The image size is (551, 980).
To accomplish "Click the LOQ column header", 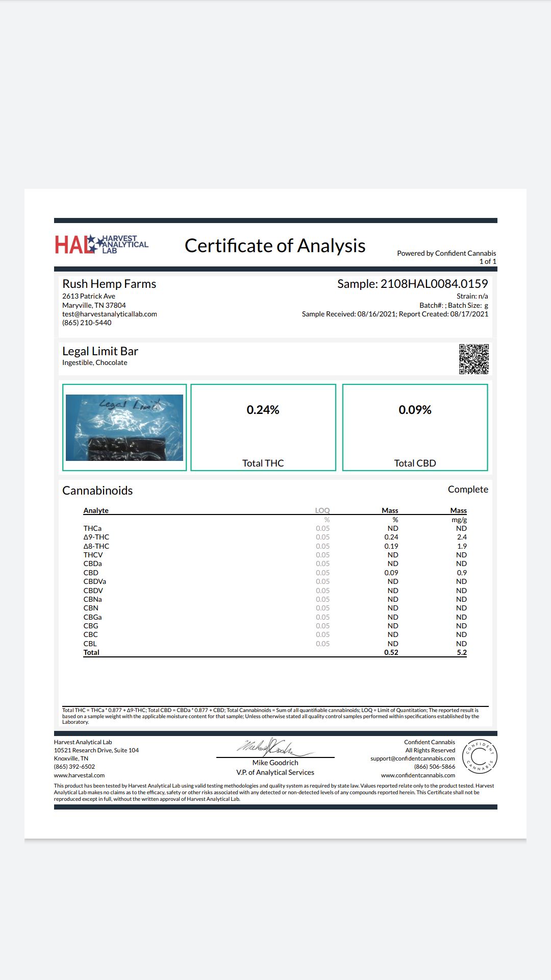I will pos(322,510).
